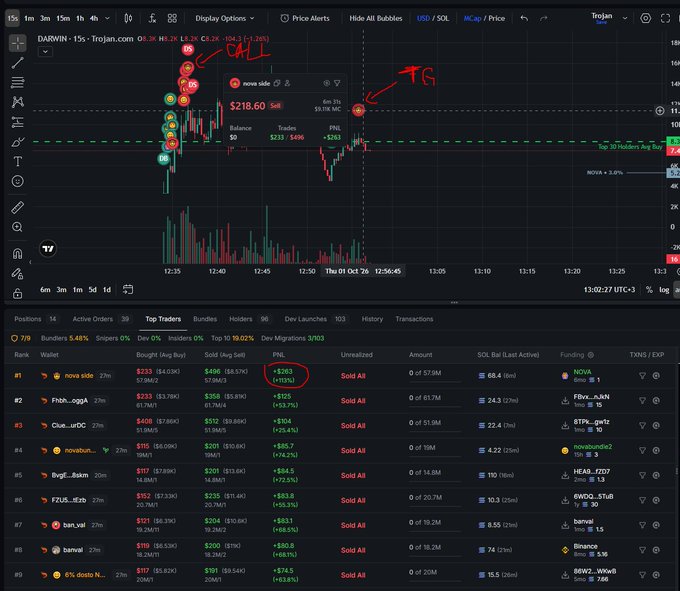The image size is (680, 591).
Task: Open the layout templates grid
Action: pyautogui.click(x=172, y=18)
